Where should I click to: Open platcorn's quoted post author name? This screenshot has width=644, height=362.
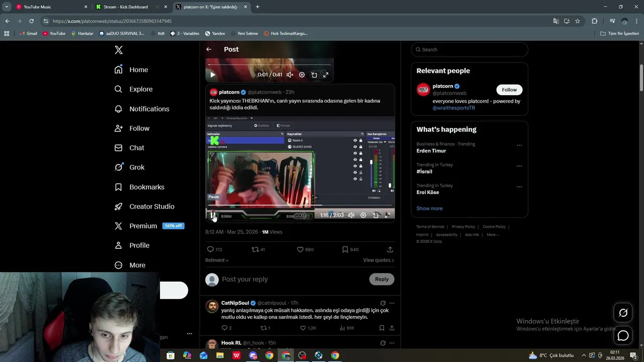229,92
